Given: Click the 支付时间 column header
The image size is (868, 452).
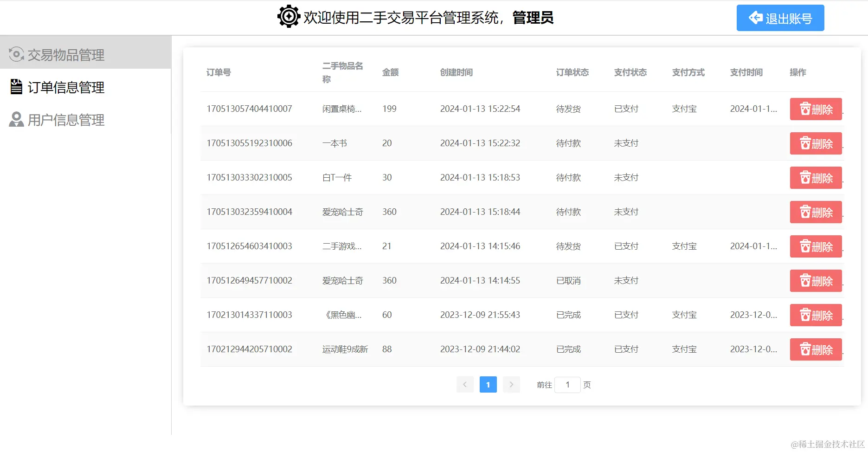Looking at the screenshot, I should (x=746, y=72).
